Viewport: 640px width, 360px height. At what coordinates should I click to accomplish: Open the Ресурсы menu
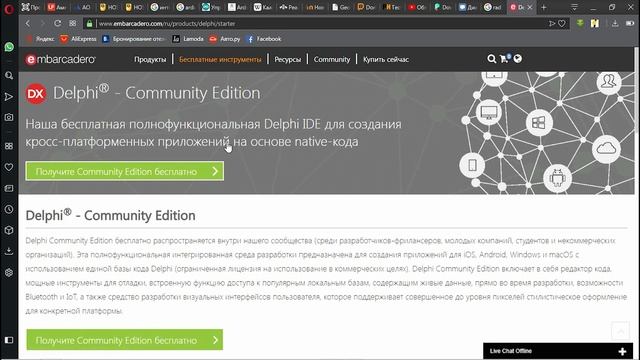pyautogui.click(x=287, y=60)
